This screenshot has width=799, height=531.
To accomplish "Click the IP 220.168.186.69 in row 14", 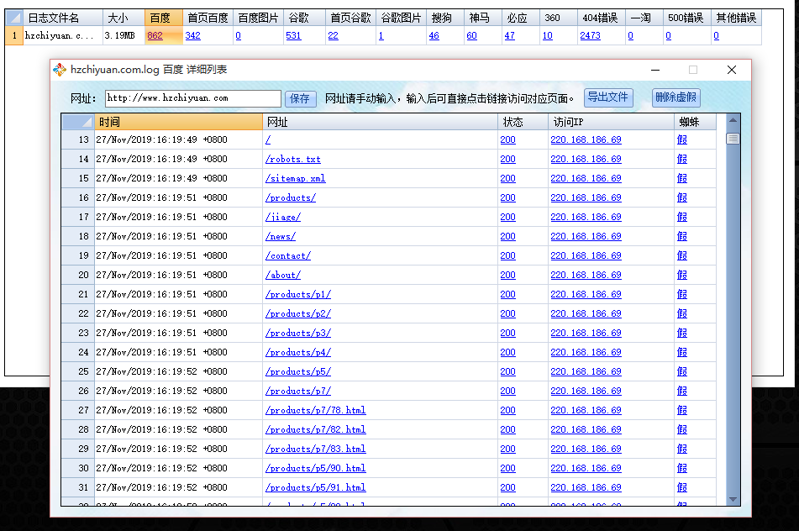I will (x=586, y=159).
